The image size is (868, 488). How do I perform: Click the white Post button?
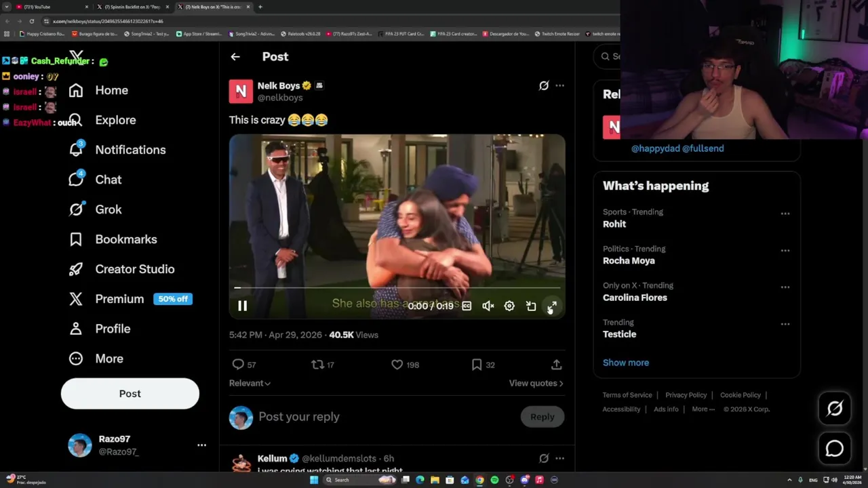point(130,394)
